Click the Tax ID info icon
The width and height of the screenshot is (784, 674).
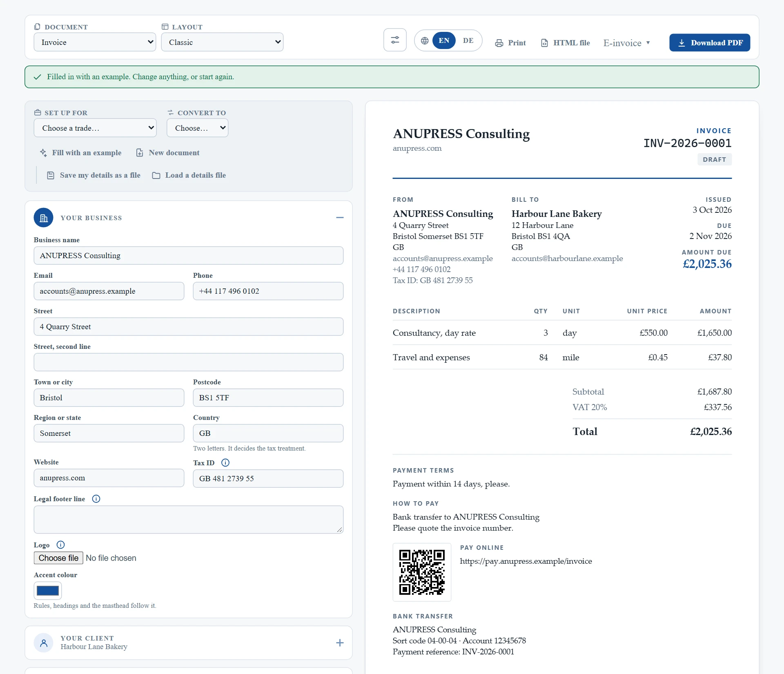tap(225, 462)
